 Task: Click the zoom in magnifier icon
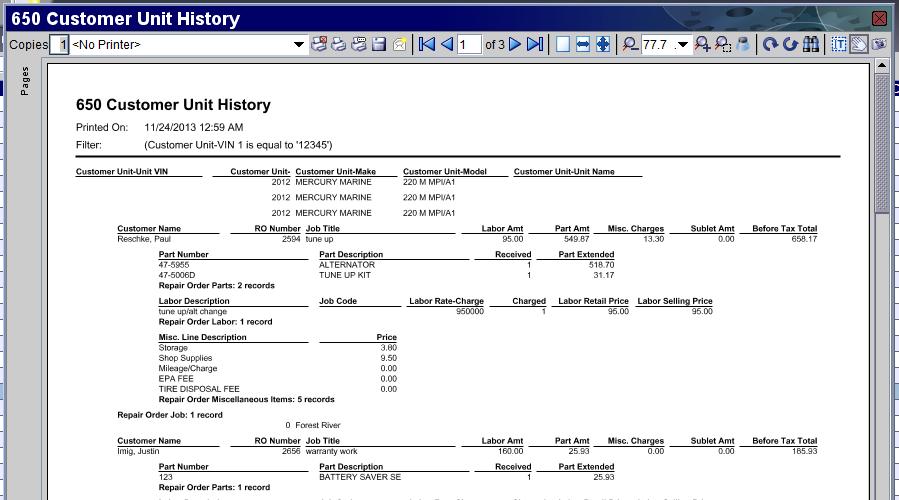(x=703, y=44)
